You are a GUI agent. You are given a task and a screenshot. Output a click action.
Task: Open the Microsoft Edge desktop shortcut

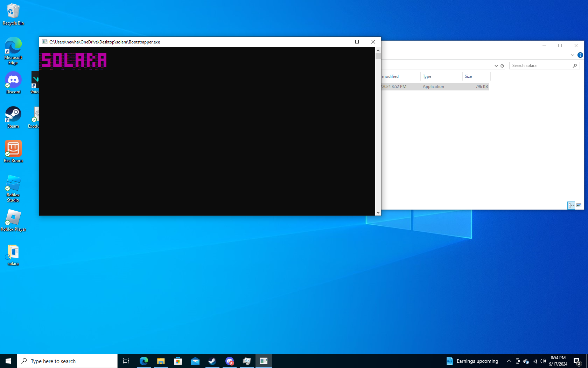(13, 51)
